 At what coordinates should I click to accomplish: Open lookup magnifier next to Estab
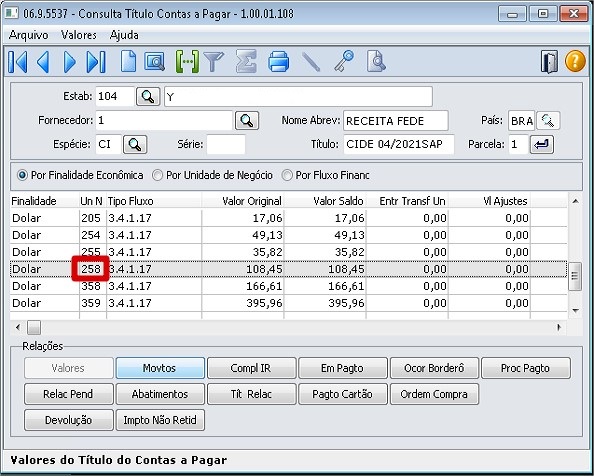pos(148,97)
